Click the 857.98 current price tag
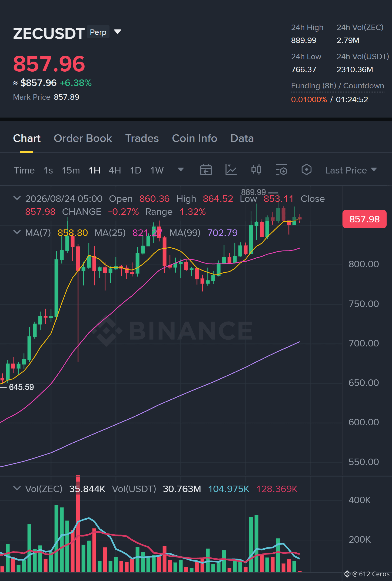This screenshot has width=392, height=581. (x=364, y=219)
